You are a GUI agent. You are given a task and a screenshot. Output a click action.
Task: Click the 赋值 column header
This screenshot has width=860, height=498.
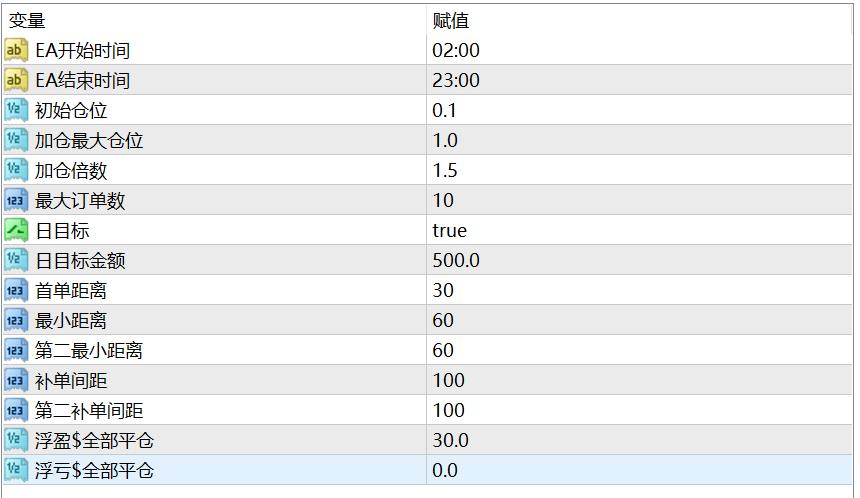tap(451, 20)
